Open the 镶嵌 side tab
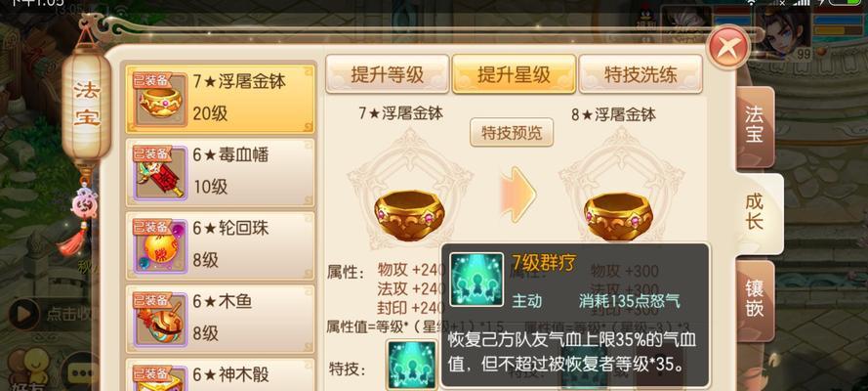Image resolution: width=868 pixels, height=391 pixels. click(754, 299)
